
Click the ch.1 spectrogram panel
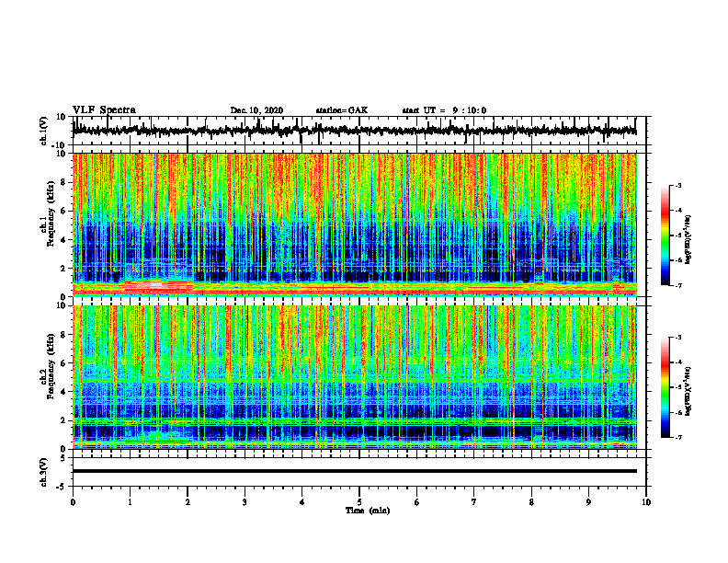(x=354, y=224)
